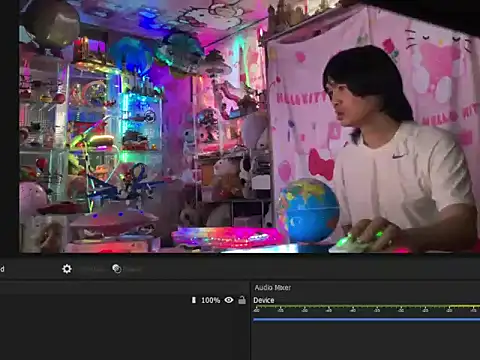The width and height of the screenshot is (480, 360).
Task: Click the battery icon next to 100%
Action: pyautogui.click(x=194, y=300)
